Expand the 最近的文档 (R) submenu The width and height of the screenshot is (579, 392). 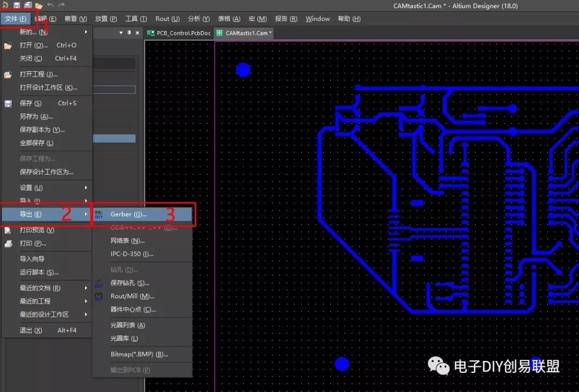(47, 288)
